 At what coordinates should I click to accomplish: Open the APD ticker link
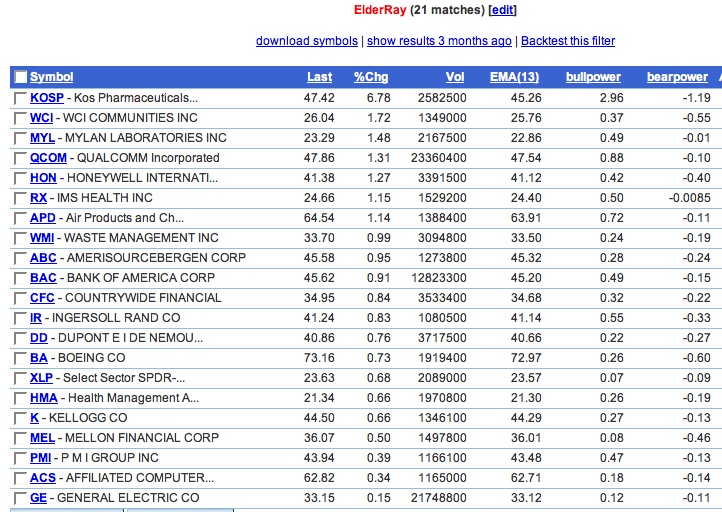[43, 218]
